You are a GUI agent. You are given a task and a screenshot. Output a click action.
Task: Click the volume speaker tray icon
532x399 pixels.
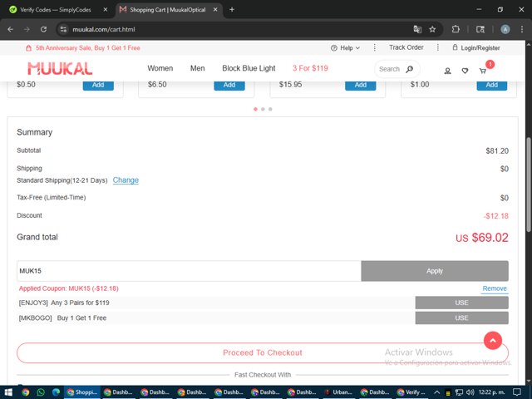click(470, 392)
